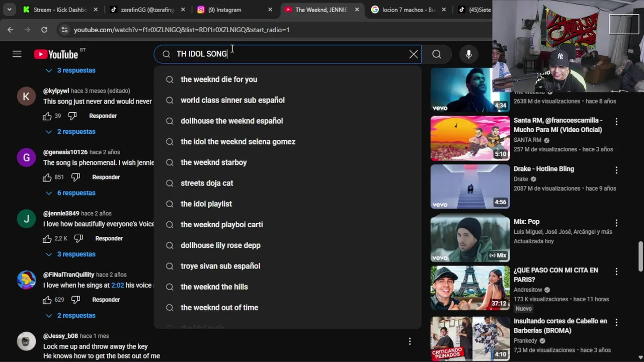Like the comment by @kylpywl
Image resolution: width=644 pixels, height=362 pixels.
click(47, 116)
